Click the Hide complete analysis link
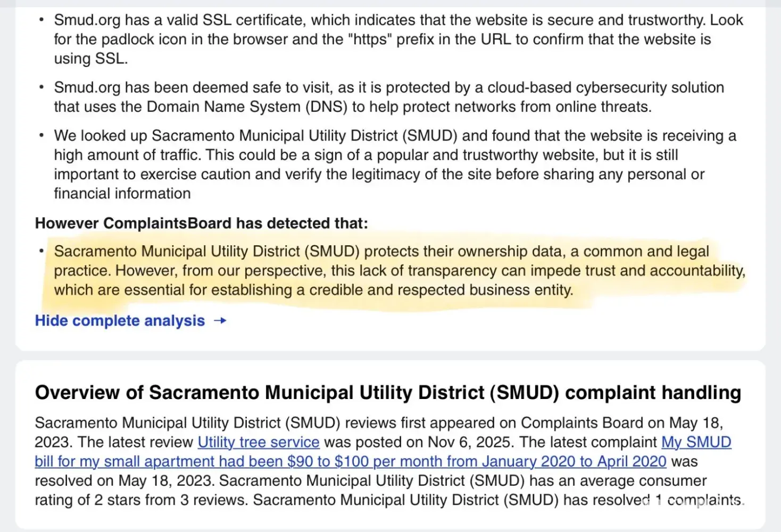 point(120,321)
